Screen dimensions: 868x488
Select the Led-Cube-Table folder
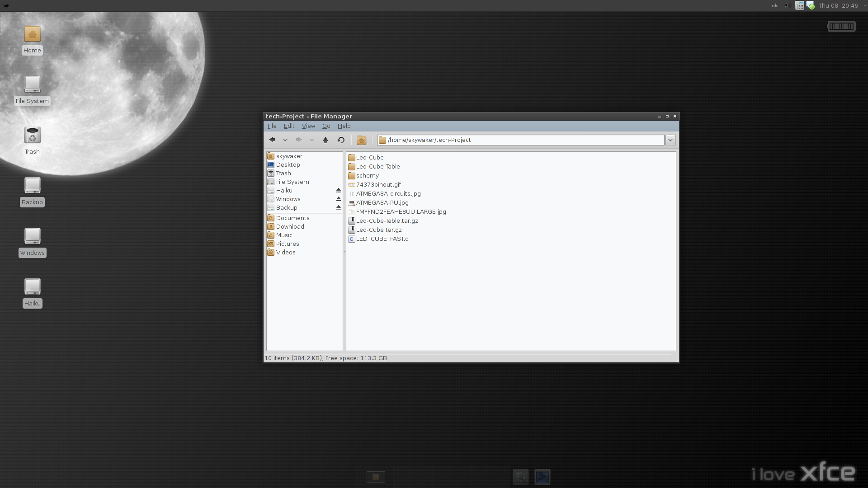coord(374,167)
